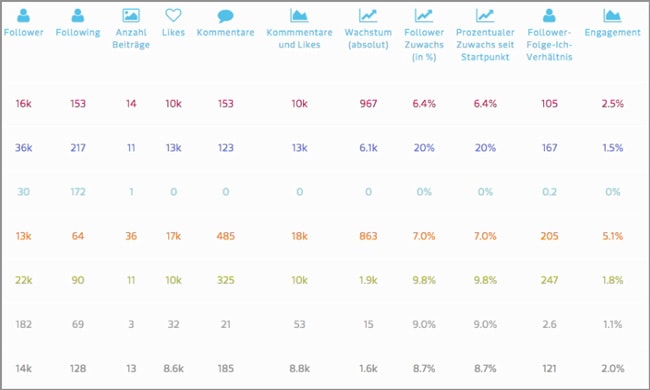Click the Prozentualer Zuwachs seit Startpunkt icon
The height and width of the screenshot is (390, 650).
click(x=485, y=15)
